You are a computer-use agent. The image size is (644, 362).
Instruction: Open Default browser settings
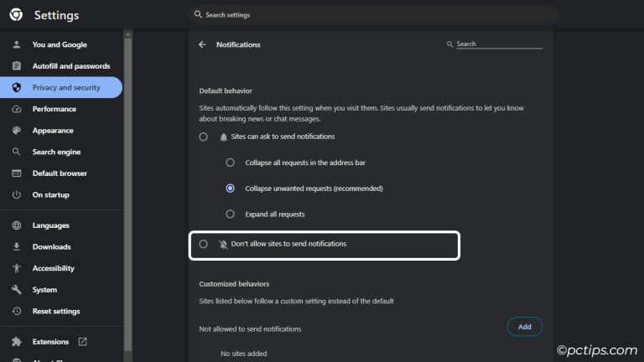click(61, 173)
